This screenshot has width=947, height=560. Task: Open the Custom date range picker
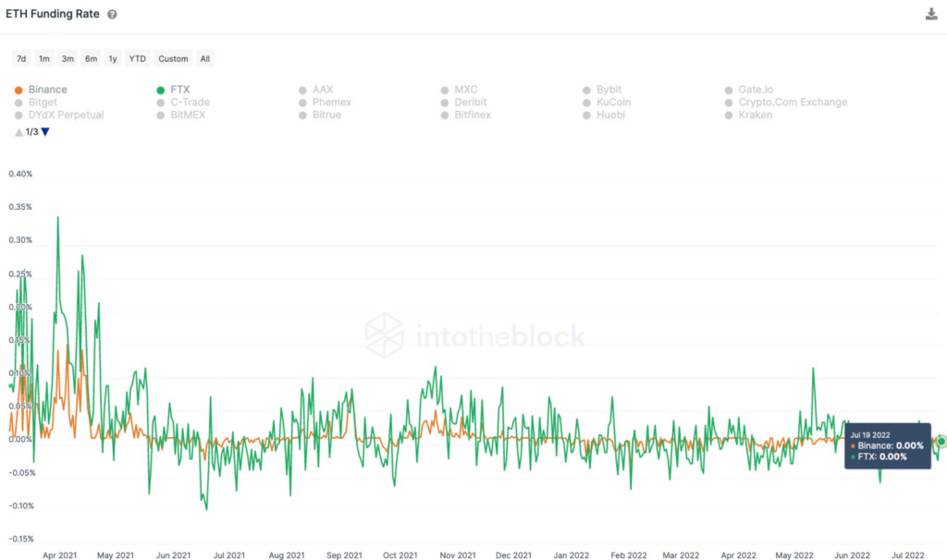pos(173,58)
